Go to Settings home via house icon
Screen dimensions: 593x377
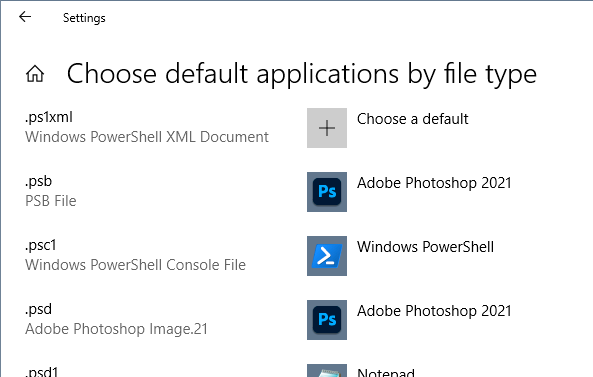35,73
